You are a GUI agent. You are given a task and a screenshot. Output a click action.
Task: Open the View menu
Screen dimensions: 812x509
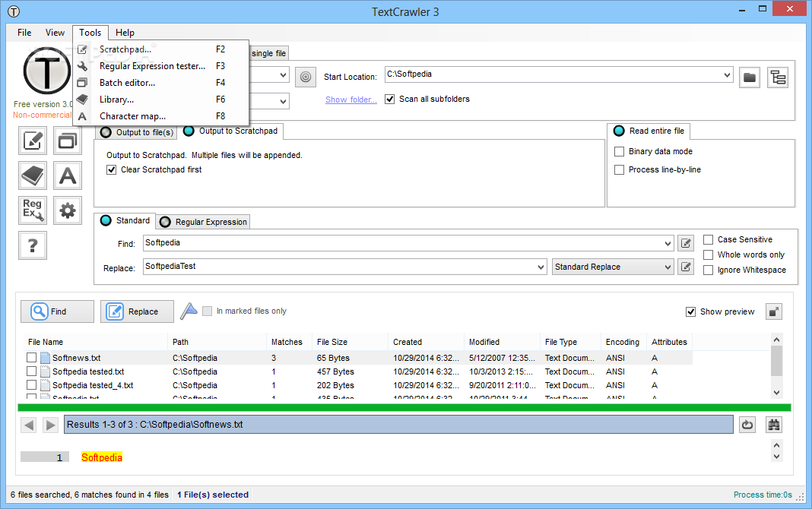point(55,33)
